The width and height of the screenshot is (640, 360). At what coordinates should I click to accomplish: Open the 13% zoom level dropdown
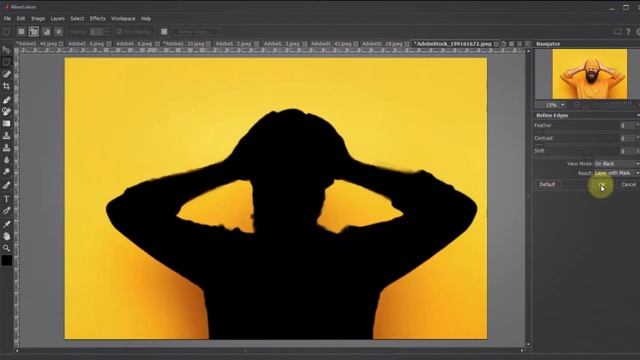(x=562, y=105)
